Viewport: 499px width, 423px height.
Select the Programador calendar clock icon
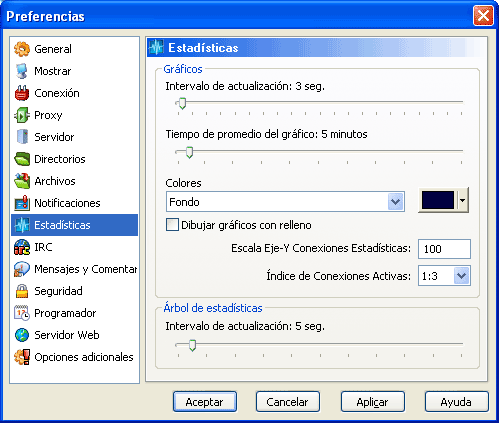tap(22, 313)
